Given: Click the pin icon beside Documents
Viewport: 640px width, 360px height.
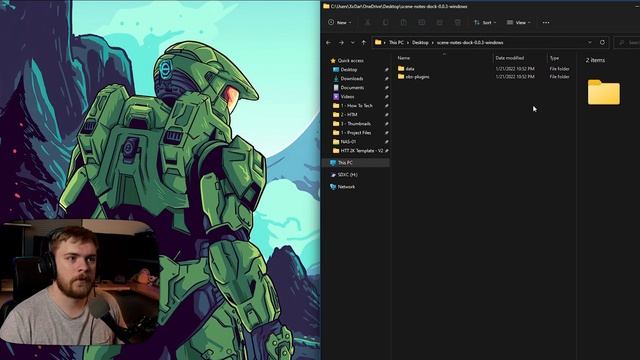Looking at the screenshot, I should (387, 88).
